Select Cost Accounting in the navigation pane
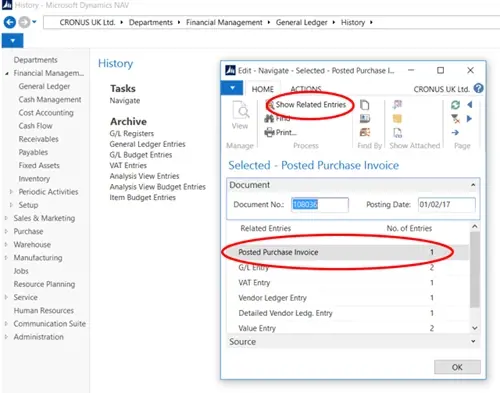Viewport: 500px width, 393px height. [46, 113]
